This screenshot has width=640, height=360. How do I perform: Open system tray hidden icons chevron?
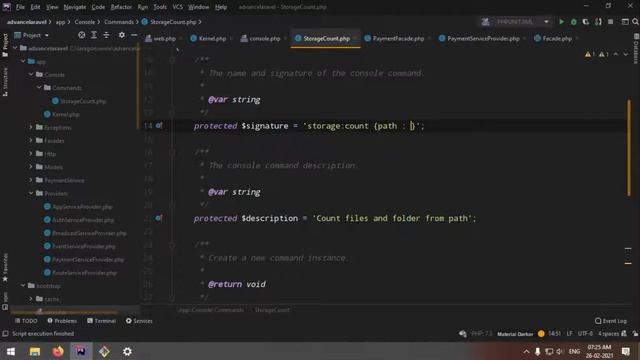point(527,351)
